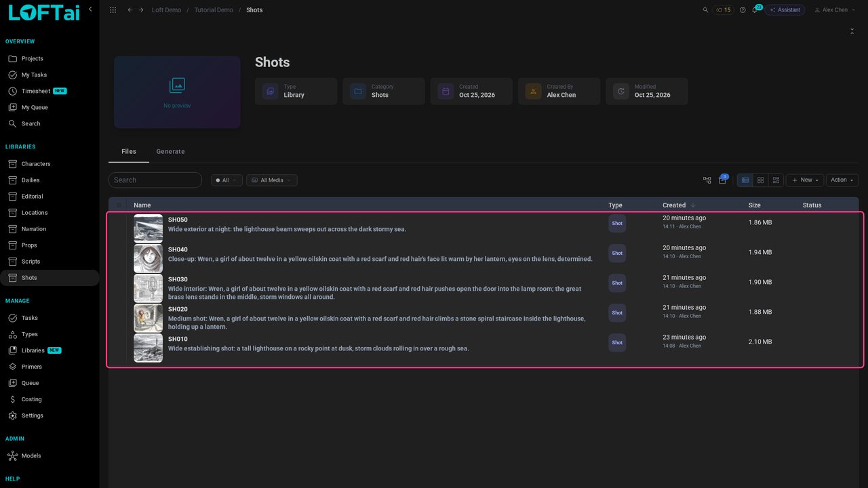Viewport: 868px width, 488px height.
Task: Go to Tutorial Demo breadcrumb
Action: point(214,10)
